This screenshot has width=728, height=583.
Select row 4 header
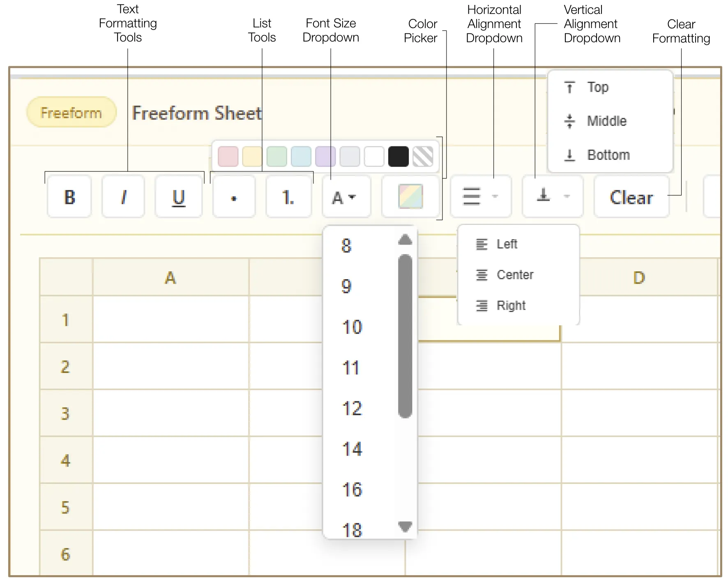(x=66, y=460)
